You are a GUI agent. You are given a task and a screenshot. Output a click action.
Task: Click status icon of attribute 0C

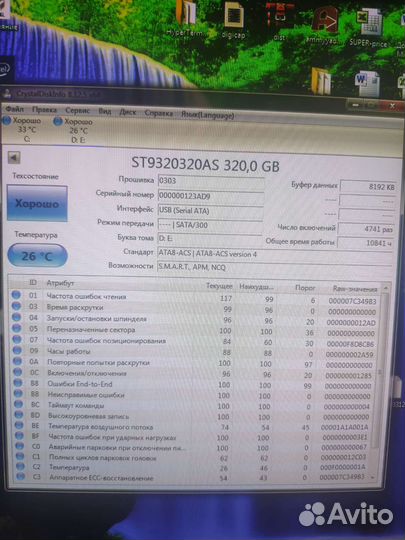coord(18,372)
